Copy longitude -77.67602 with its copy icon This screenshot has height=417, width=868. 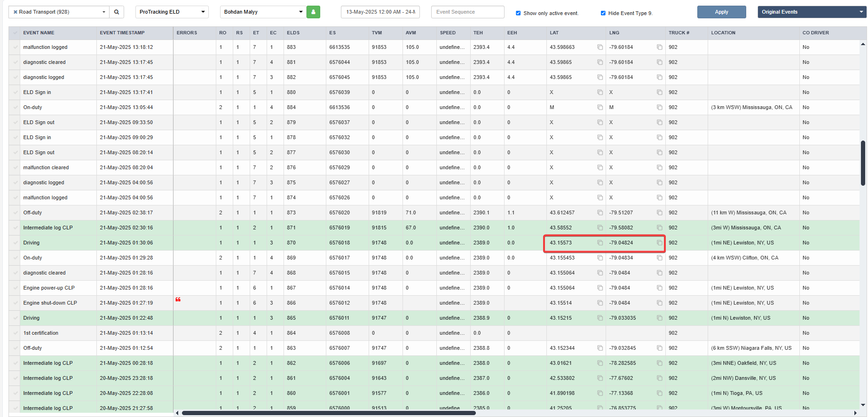tap(660, 378)
